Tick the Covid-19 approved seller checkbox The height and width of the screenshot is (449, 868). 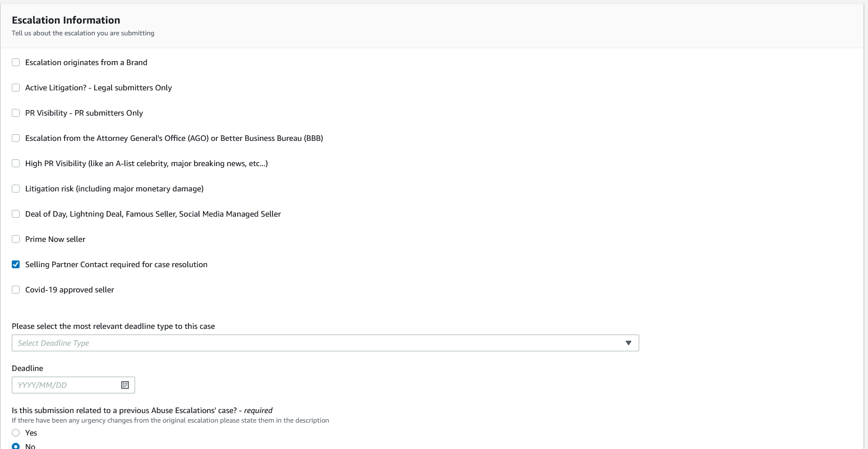16,290
